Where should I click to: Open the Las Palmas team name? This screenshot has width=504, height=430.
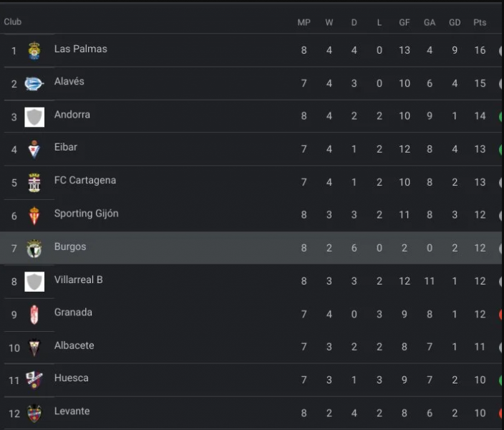point(81,49)
